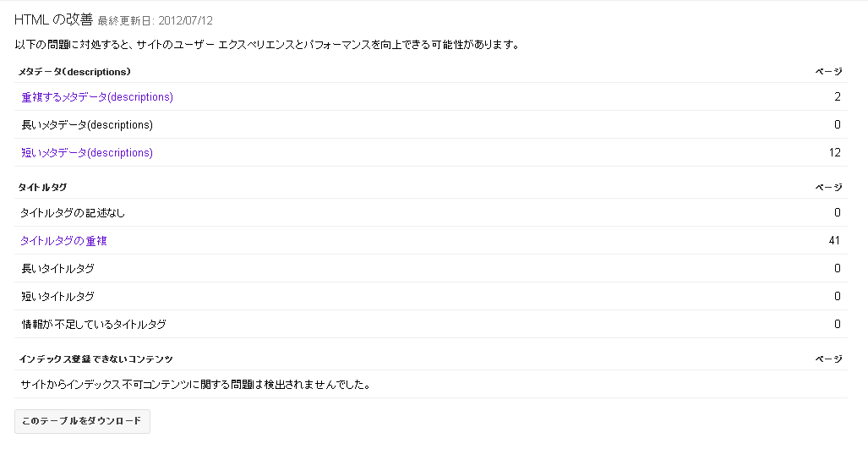Click the no-issues-detected message about インデックス不可コンテンツ
Viewport: 868px width, 449px height.
tap(195, 384)
